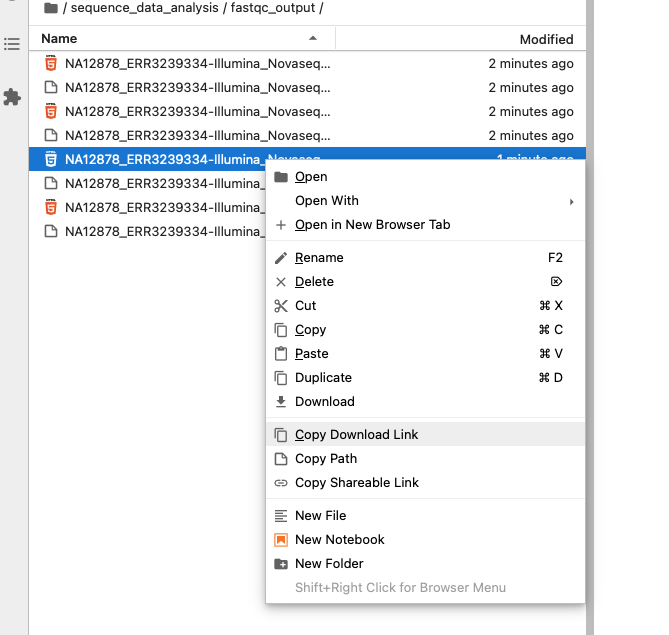Click the scissors icon next to Cut
669x635 pixels.
(281, 306)
